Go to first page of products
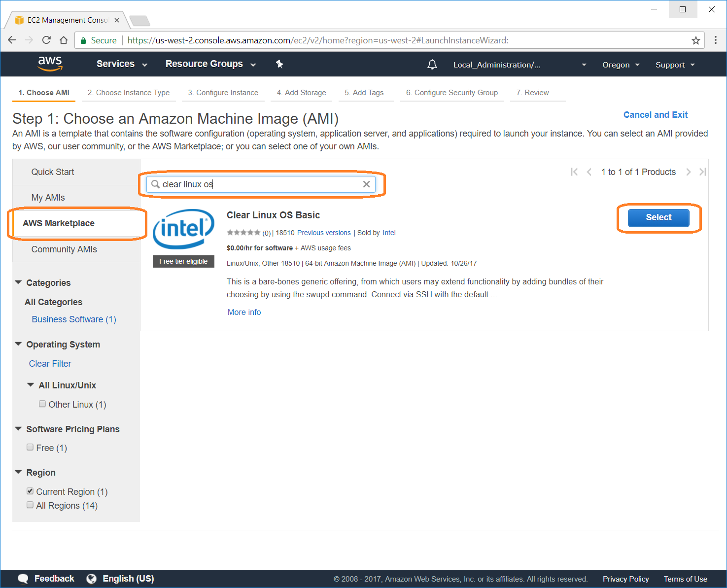727x588 pixels. click(x=574, y=172)
